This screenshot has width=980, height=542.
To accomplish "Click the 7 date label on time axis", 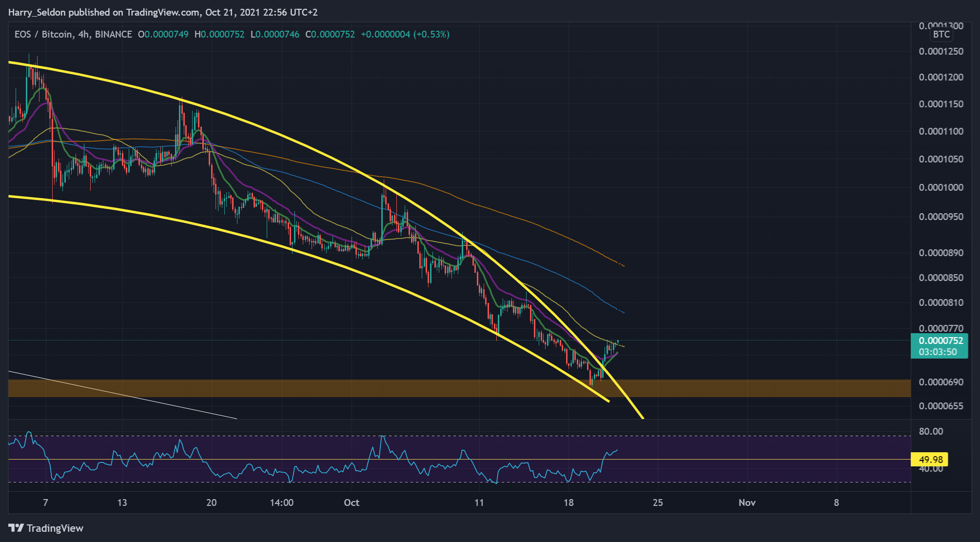I will 46,502.
